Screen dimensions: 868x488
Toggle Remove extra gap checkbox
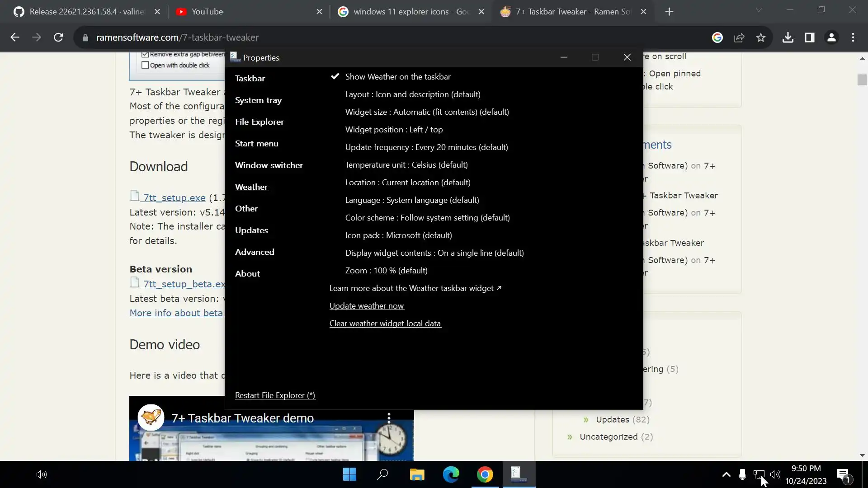(146, 54)
